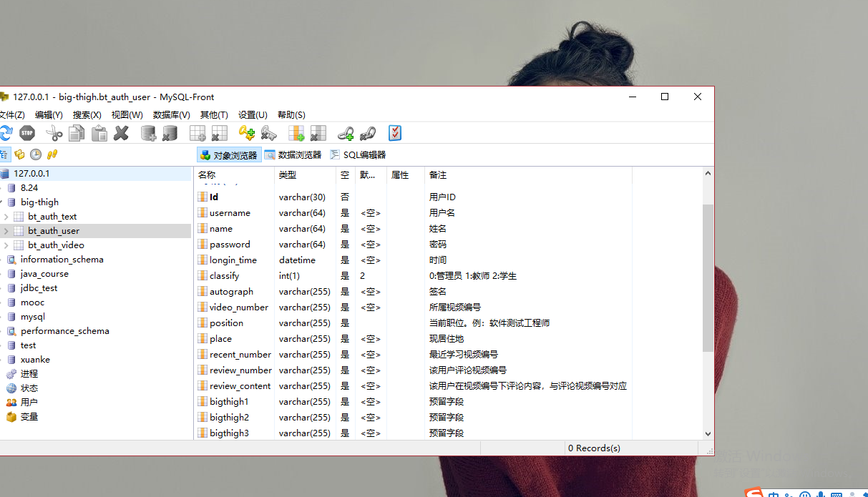Select the 127.0.0.1 server node
This screenshot has width=868, height=497.
31,174
